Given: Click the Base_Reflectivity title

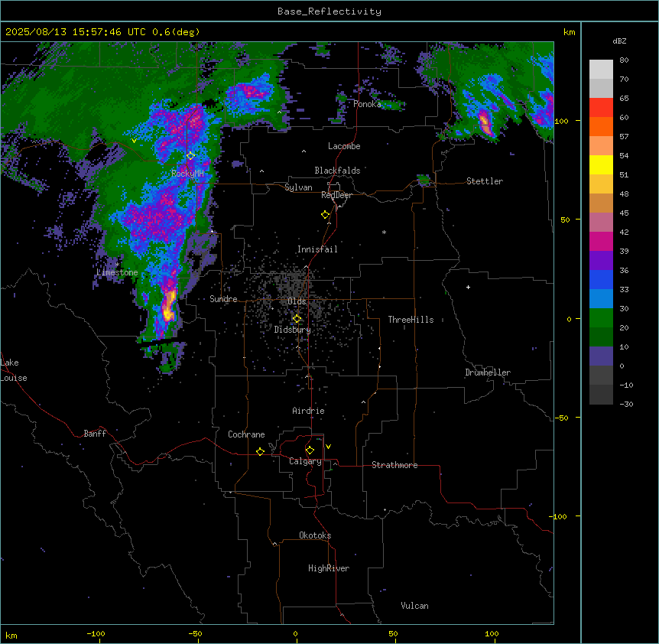Looking at the screenshot, I should (x=329, y=11).
